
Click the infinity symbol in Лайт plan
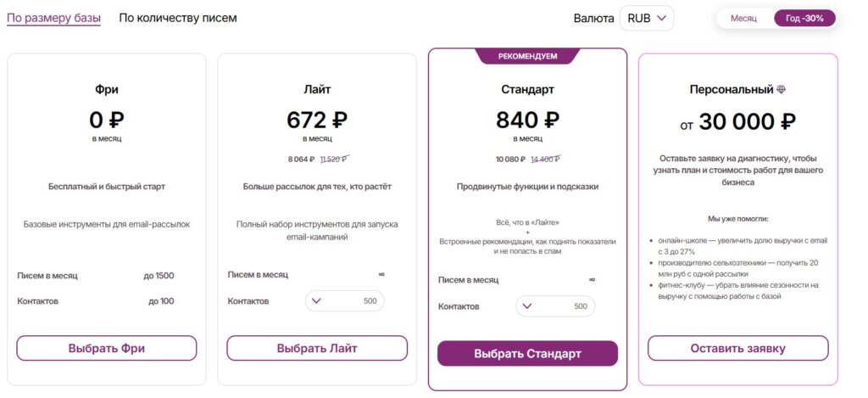(x=381, y=274)
